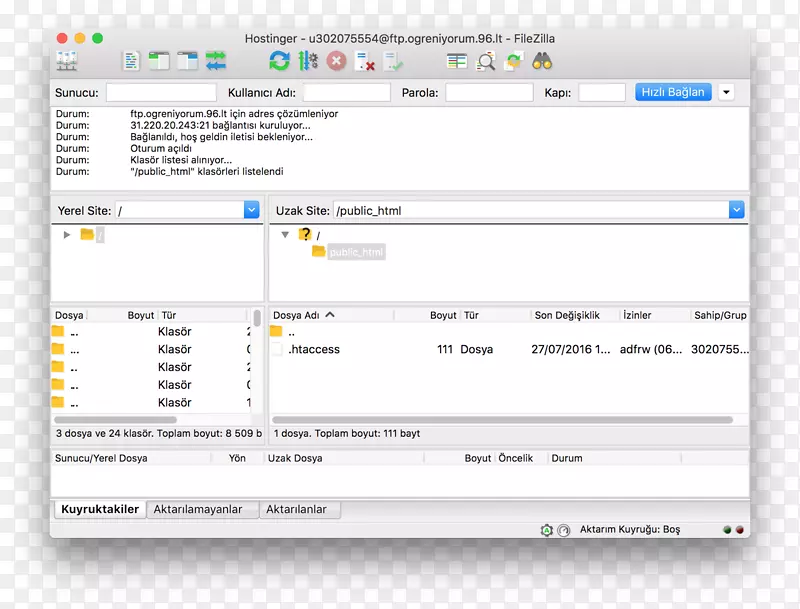This screenshot has width=800, height=609.
Task: Cancel the current operation red icon
Action: click(x=336, y=61)
